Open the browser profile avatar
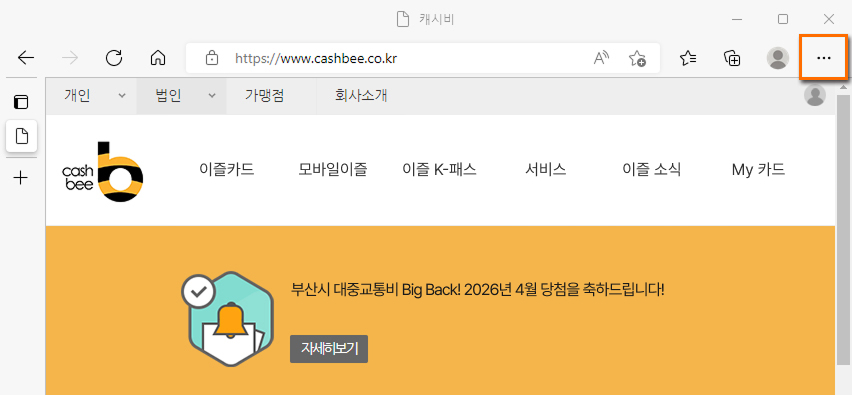The width and height of the screenshot is (852, 395). (x=778, y=58)
